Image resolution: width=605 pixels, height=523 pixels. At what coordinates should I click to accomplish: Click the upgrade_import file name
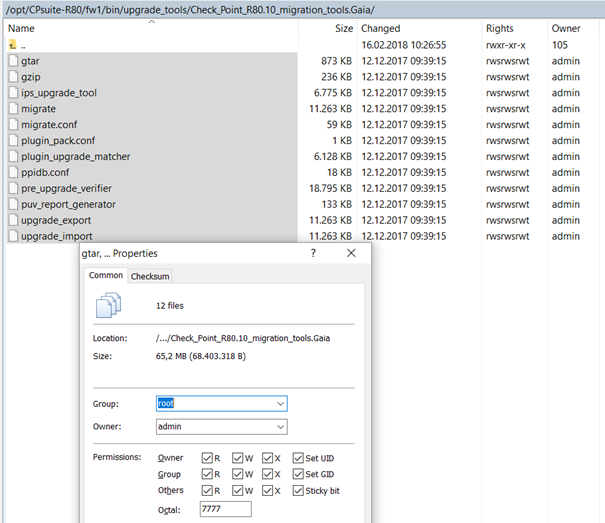pyautogui.click(x=57, y=236)
